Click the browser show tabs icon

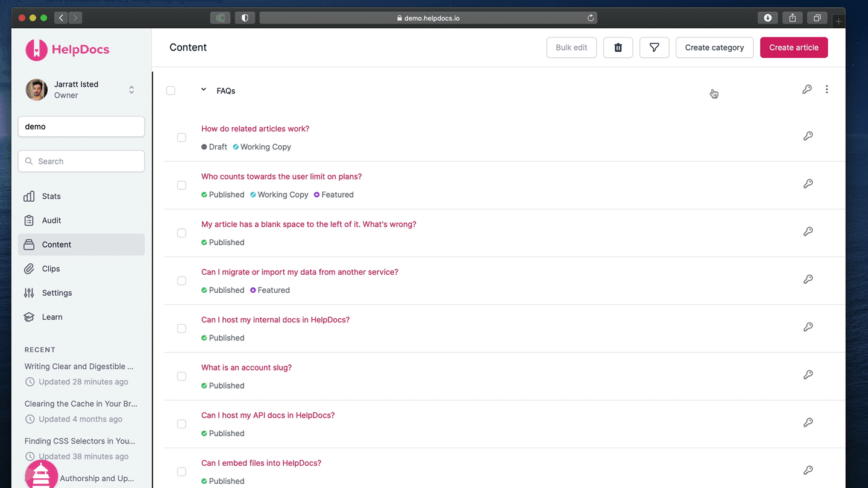[x=817, y=18]
